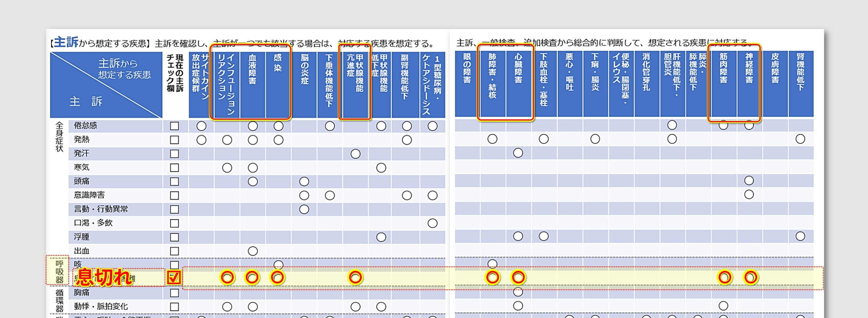The image size is (868, 318).
Task: Click highlighted circle under 甲状腺機能亢進症 in 息切れ row
Action: point(355,277)
